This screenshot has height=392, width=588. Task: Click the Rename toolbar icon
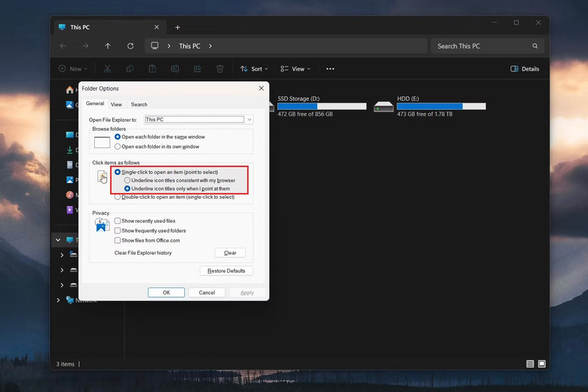(x=174, y=69)
